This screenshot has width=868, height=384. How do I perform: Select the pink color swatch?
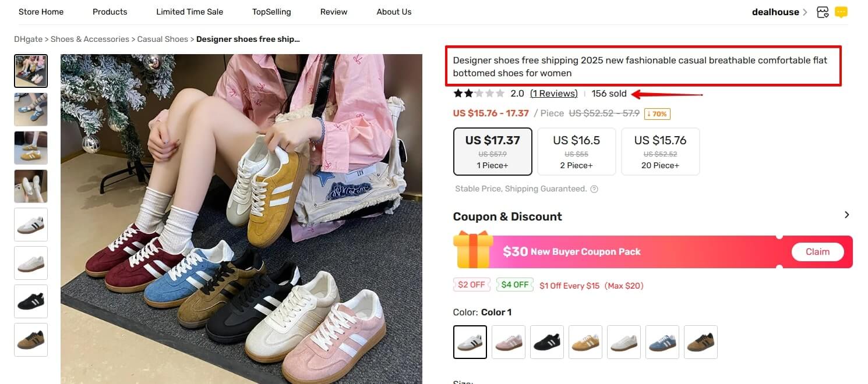(508, 342)
